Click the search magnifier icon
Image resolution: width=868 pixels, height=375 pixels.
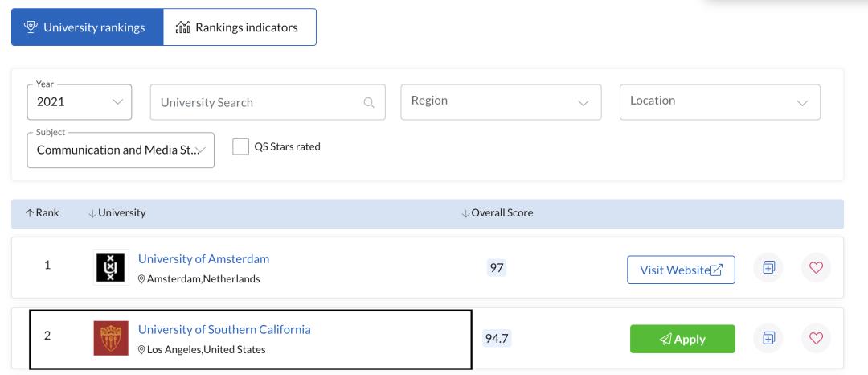pos(369,102)
